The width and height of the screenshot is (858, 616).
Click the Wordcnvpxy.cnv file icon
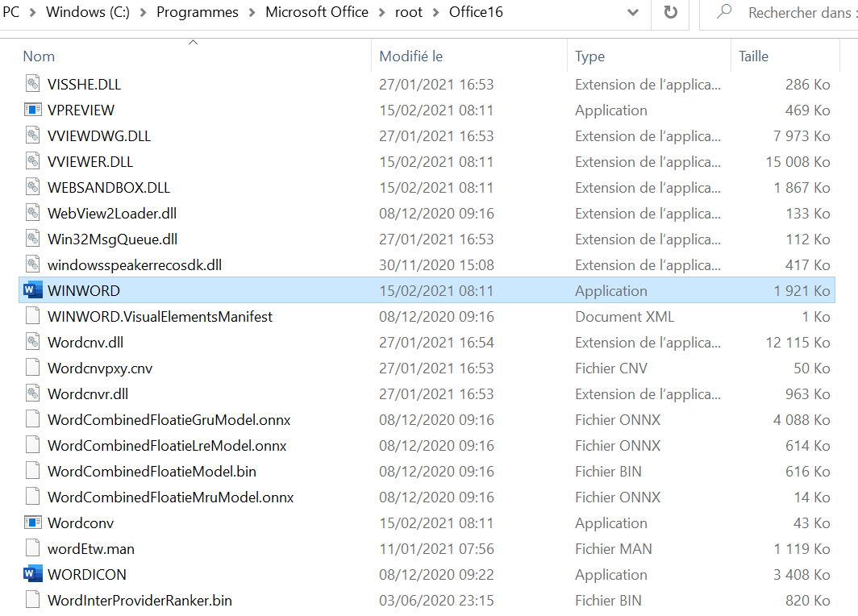pos(33,368)
